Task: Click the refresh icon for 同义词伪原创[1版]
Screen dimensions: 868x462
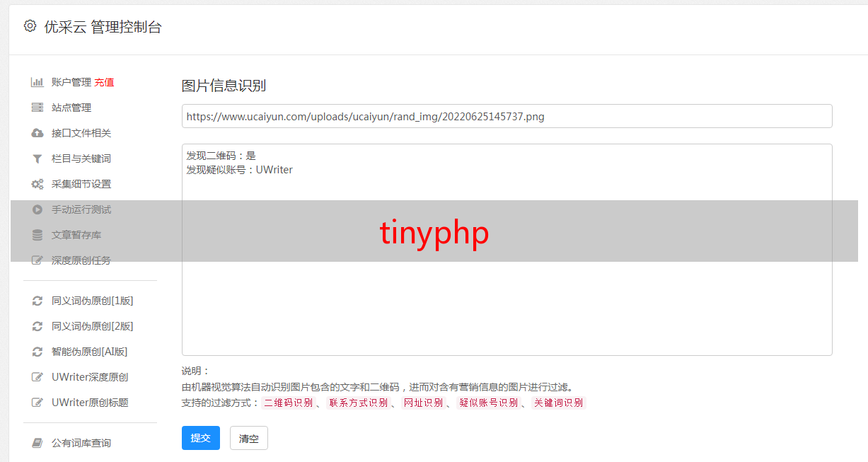Action: pos(37,301)
